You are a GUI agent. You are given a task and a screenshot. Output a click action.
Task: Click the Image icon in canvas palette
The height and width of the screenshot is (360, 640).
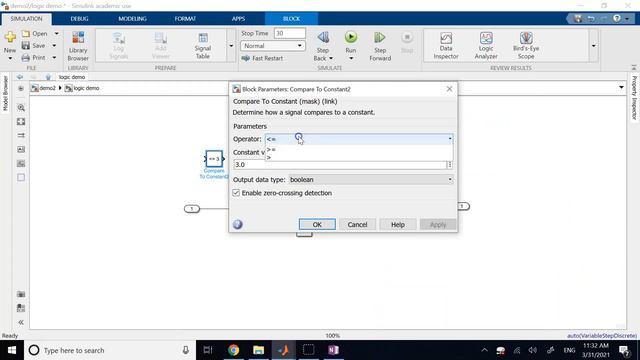point(21,163)
